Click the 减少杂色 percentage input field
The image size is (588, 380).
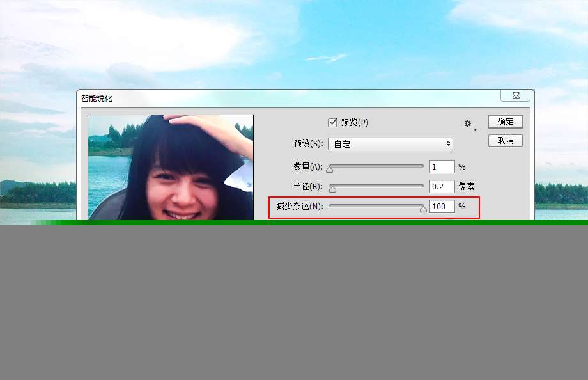442,206
